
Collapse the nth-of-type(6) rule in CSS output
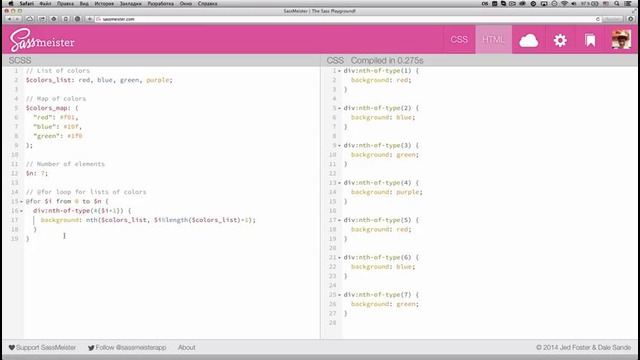(339, 258)
